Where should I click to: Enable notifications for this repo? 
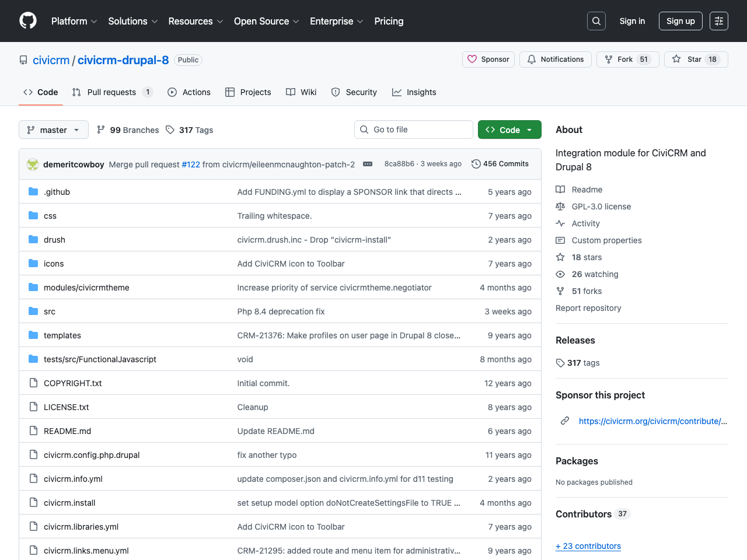[555, 59]
